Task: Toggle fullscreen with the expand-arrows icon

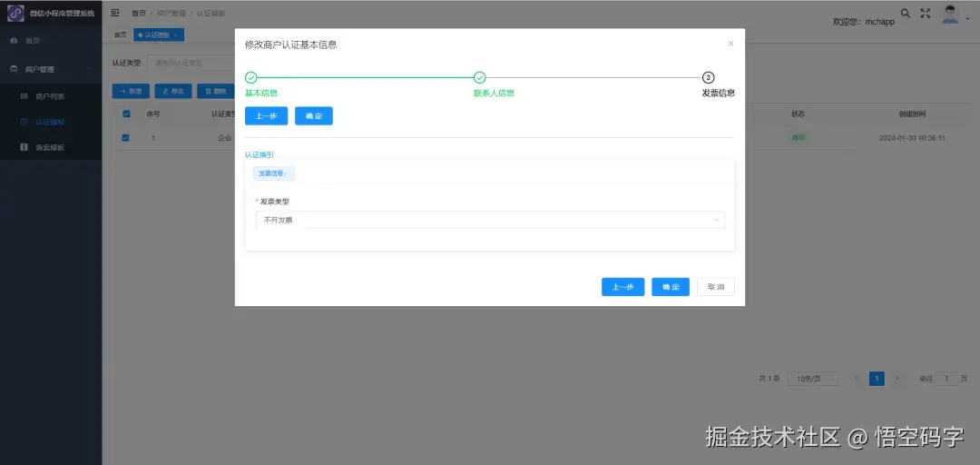Action: (926, 13)
